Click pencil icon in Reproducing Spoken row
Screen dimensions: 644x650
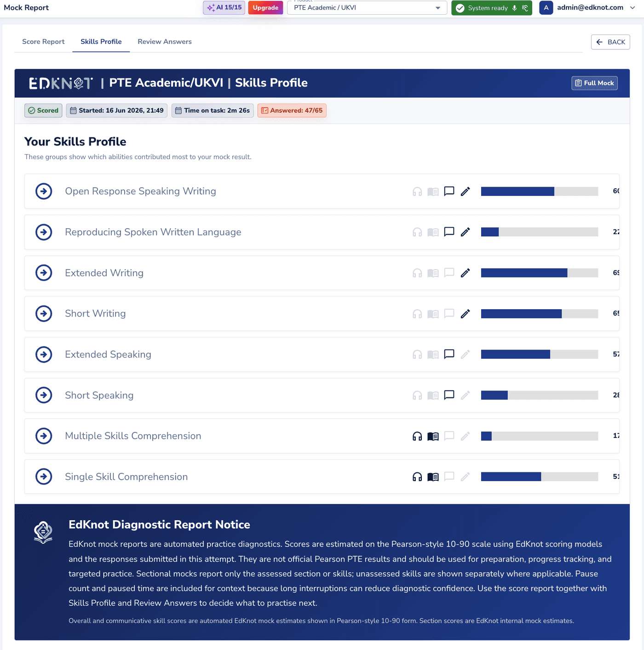pos(466,232)
